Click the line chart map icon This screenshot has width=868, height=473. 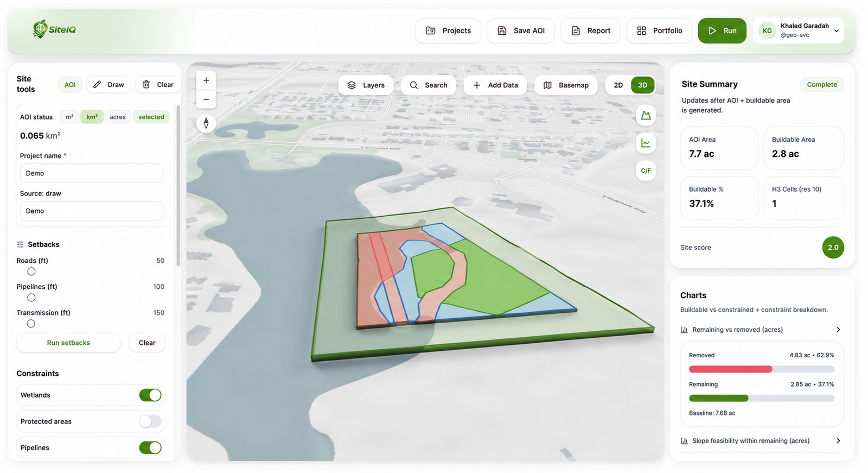coord(646,143)
